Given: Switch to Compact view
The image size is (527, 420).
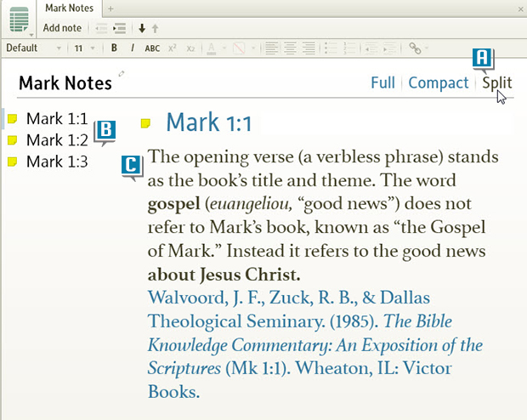Looking at the screenshot, I should pos(438,82).
